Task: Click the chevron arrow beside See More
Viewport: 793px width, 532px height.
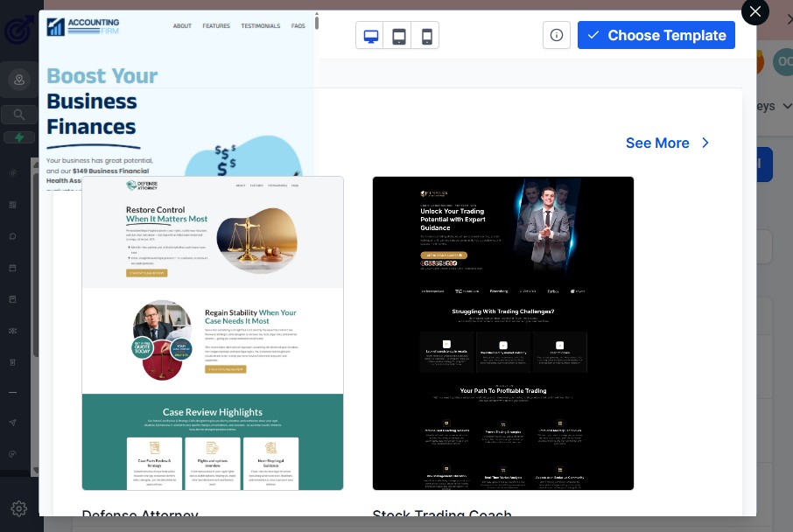Action: (705, 143)
